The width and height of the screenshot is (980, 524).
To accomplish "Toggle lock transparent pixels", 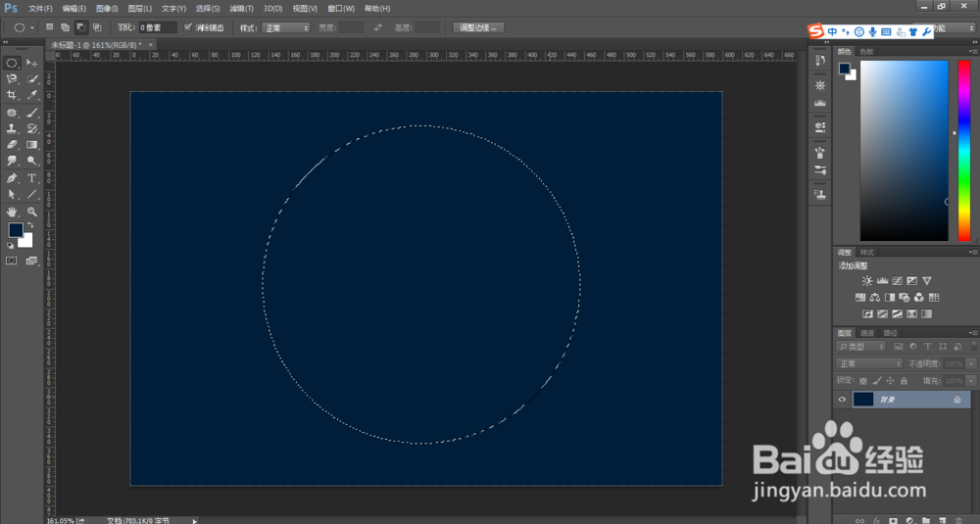I will coord(863,381).
